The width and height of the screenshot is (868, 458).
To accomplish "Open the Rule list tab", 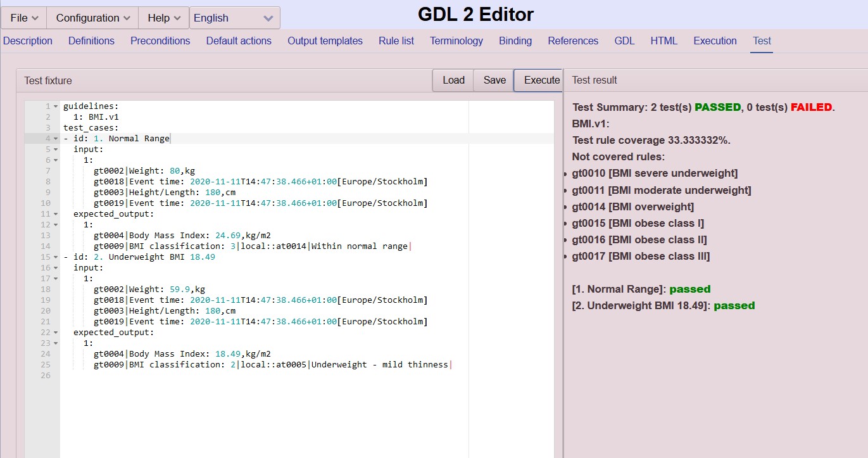I will pyautogui.click(x=396, y=41).
